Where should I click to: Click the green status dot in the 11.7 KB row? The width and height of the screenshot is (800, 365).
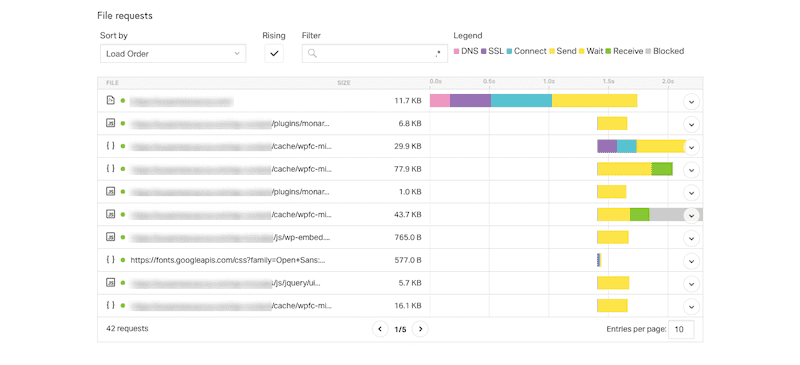point(123,101)
